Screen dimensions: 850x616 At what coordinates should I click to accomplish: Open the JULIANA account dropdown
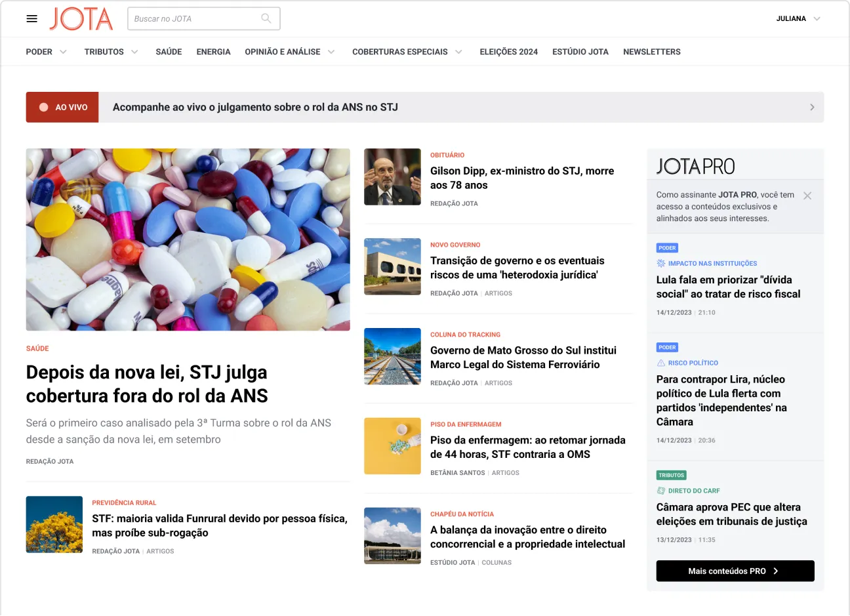coord(798,19)
